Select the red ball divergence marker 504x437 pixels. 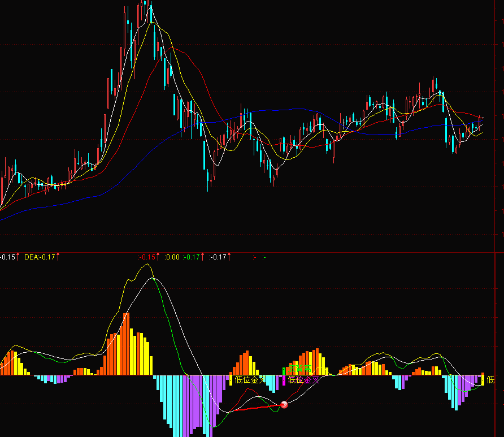[284, 405]
